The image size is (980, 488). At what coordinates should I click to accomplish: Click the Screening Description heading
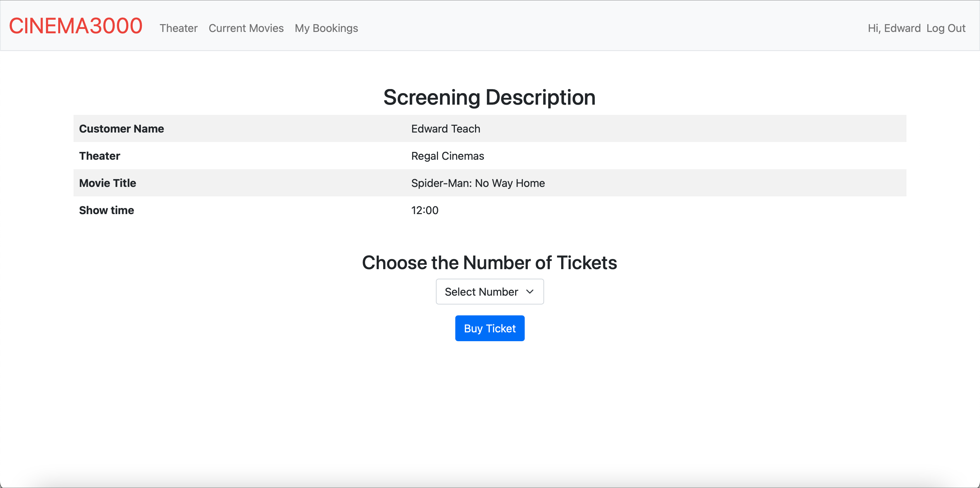pyautogui.click(x=489, y=97)
